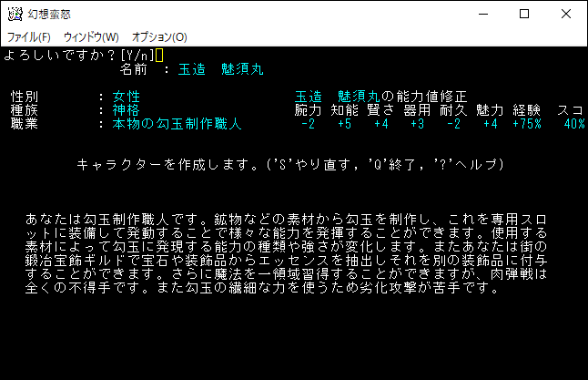Click the 幻想蛮怒 window title text
The width and height of the screenshot is (588, 380).
[49, 15]
